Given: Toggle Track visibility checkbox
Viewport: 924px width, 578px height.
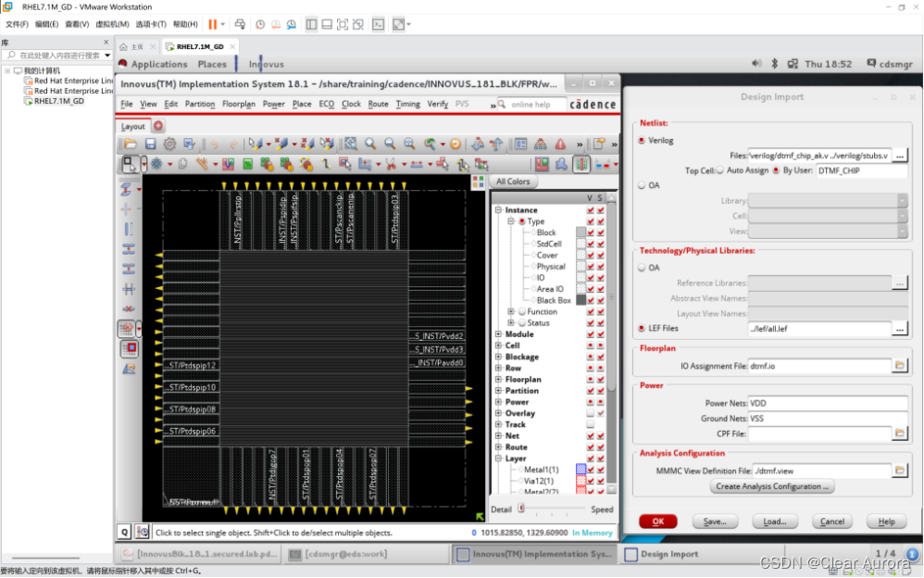Looking at the screenshot, I should (591, 424).
